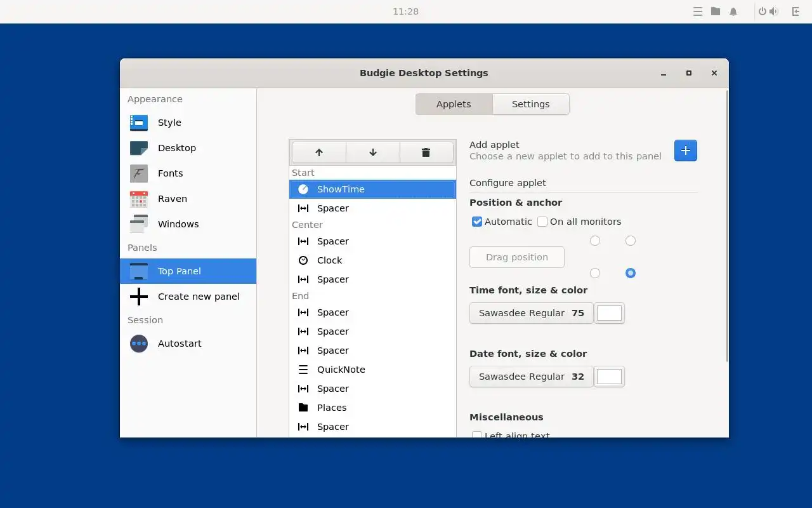812x508 pixels.
Task: Open notifications bell in top panel
Action: pos(733,11)
